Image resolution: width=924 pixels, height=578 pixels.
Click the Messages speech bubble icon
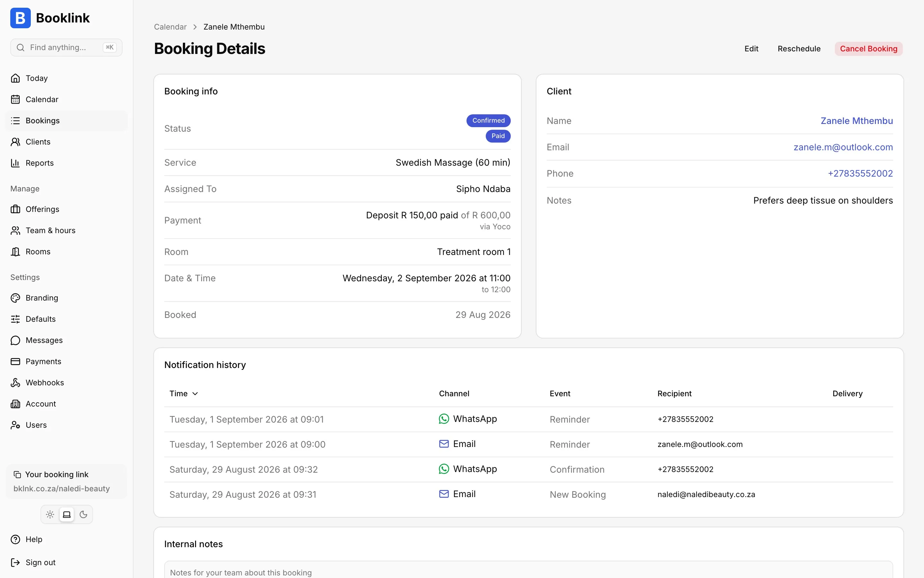coord(15,341)
